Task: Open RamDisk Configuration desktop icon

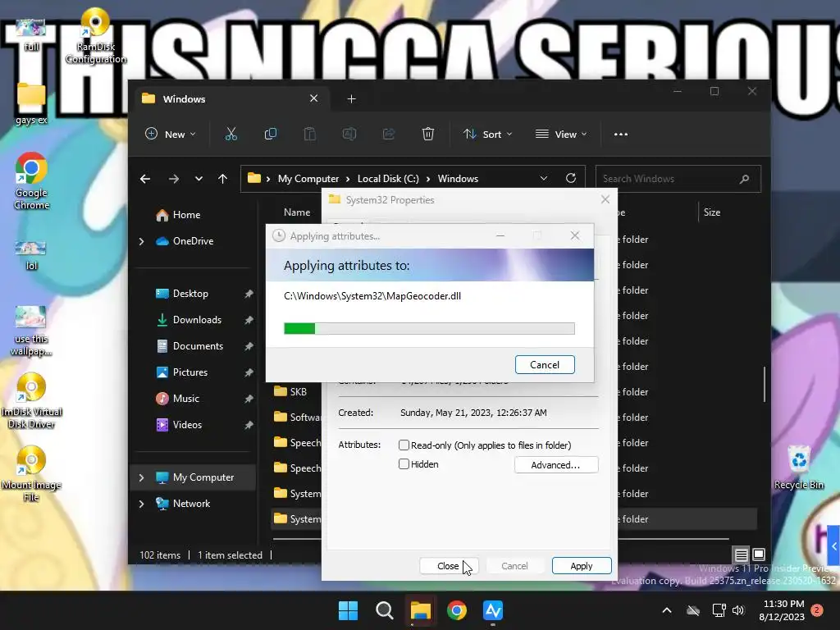Action: (x=95, y=36)
